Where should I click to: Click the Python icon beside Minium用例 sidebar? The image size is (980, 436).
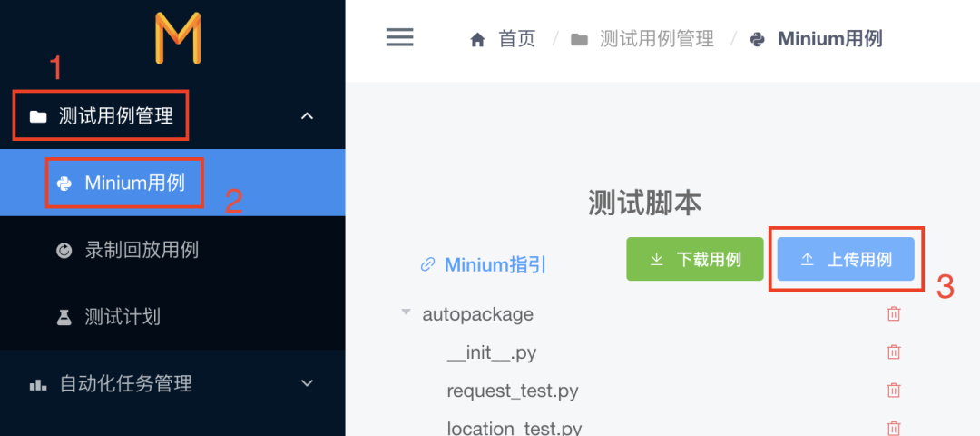click(64, 183)
